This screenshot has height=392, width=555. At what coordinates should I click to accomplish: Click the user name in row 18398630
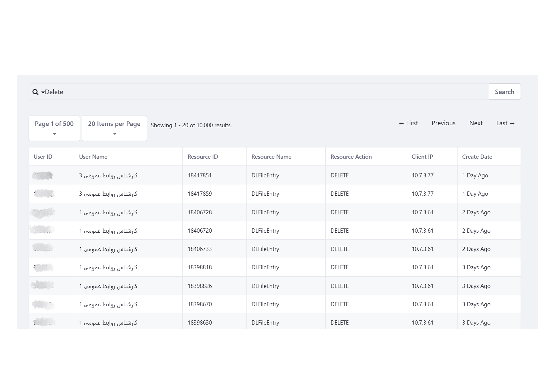pyautogui.click(x=108, y=323)
